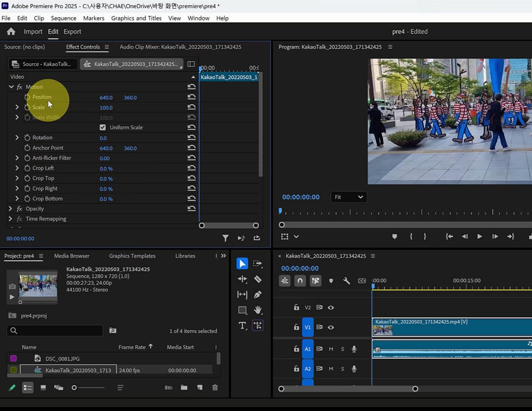Screen dimensions: 532x411
Task: Solo track A2
Action: (x=342, y=368)
